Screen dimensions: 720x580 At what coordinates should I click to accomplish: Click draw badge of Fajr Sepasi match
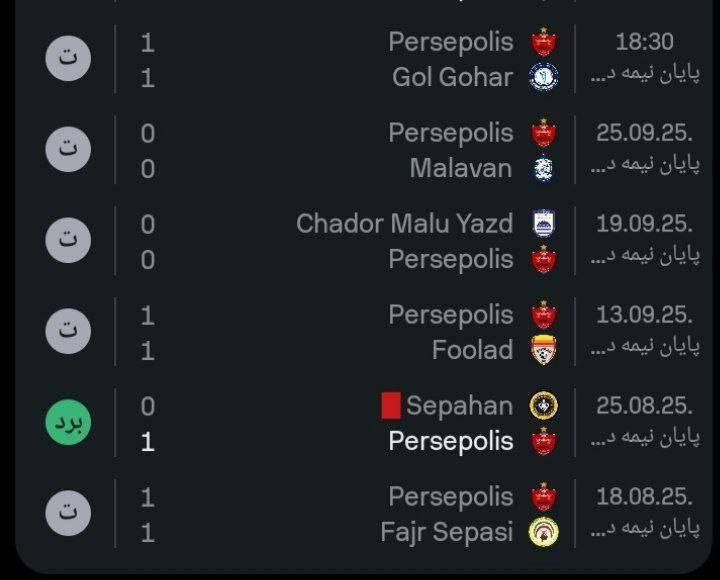click(x=68, y=514)
